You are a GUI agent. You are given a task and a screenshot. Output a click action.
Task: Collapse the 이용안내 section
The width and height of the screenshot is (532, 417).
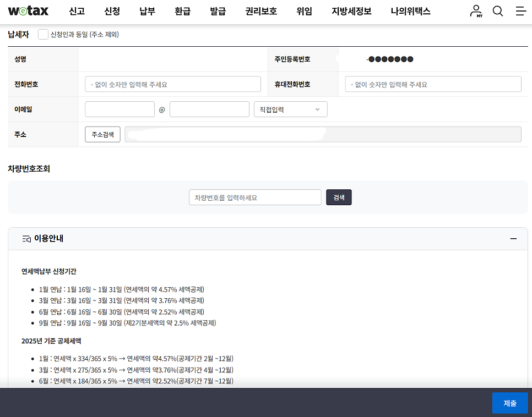tap(513, 239)
